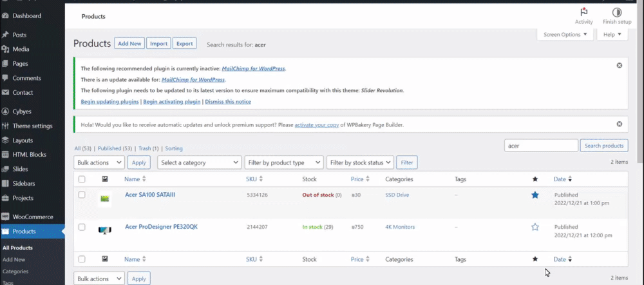Click Begin activating plugin link

tap(172, 102)
